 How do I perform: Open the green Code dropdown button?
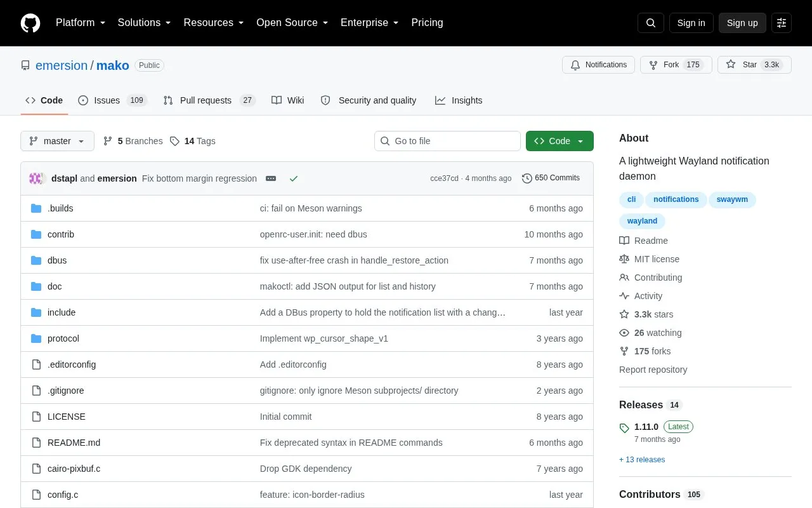point(560,141)
